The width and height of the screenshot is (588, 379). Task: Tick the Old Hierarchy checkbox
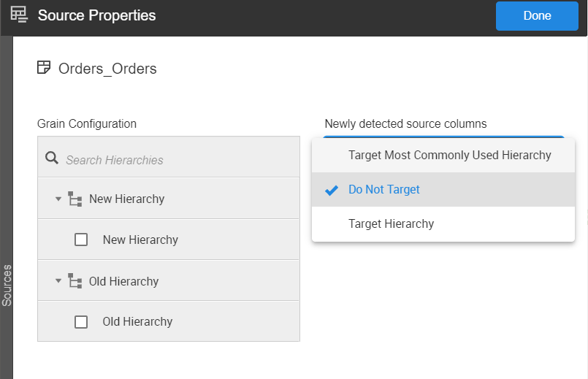[82, 322]
